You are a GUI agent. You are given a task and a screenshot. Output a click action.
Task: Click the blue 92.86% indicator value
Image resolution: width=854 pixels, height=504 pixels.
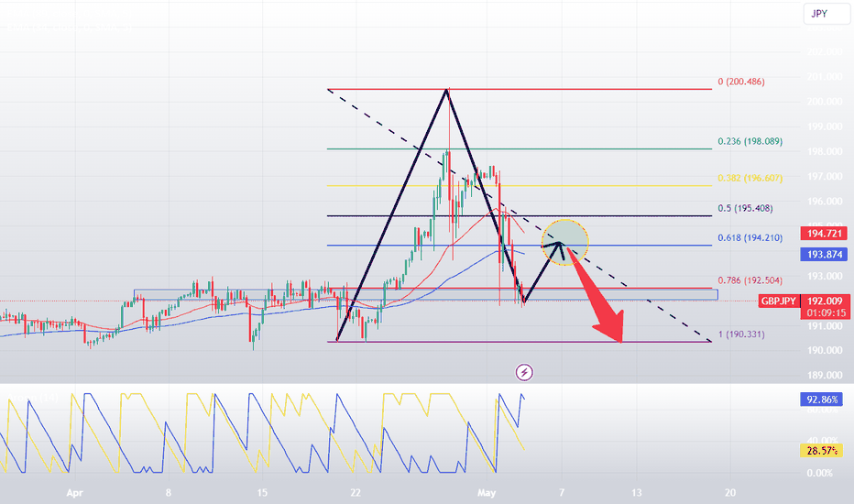click(822, 400)
